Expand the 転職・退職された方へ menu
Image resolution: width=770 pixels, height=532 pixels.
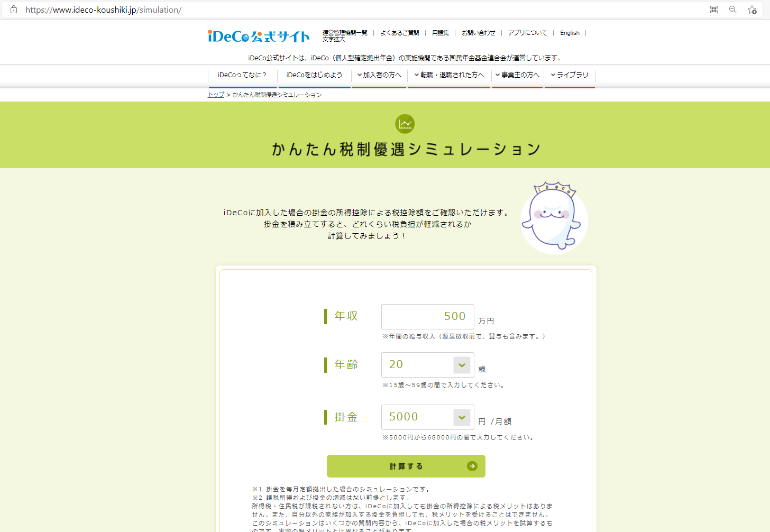pos(449,75)
